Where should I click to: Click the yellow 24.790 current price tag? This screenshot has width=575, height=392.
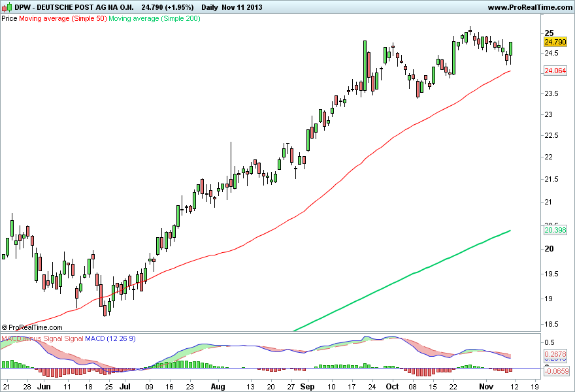point(555,42)
